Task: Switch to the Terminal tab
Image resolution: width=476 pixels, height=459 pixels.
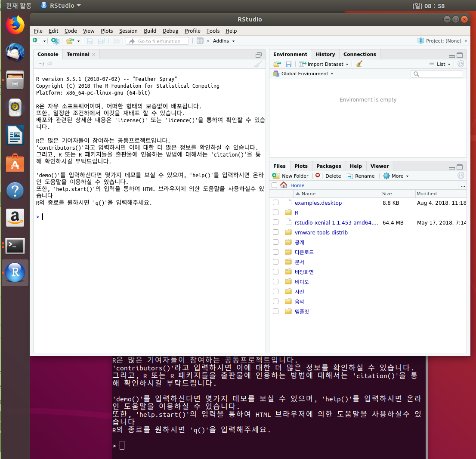Action: pos(78,54)
